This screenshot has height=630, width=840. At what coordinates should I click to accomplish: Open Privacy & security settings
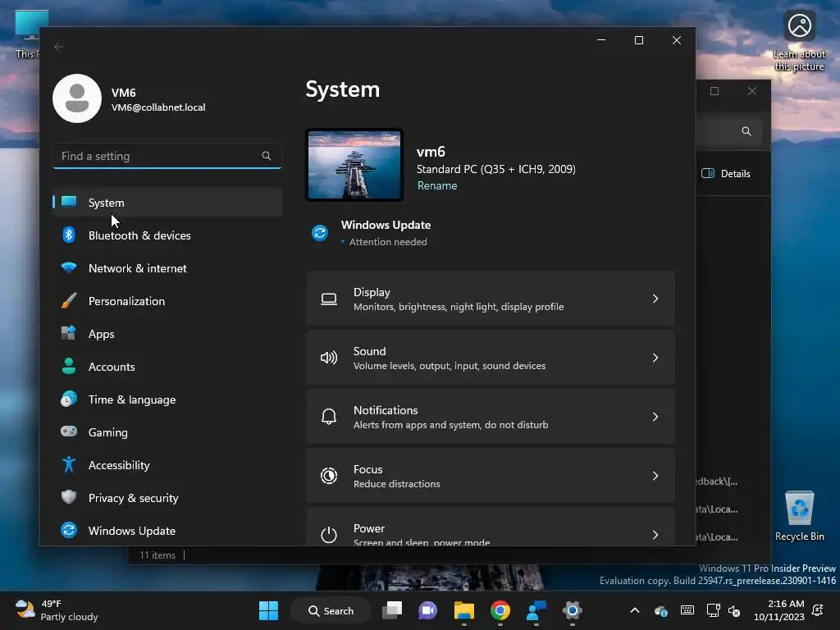point(167,498)
